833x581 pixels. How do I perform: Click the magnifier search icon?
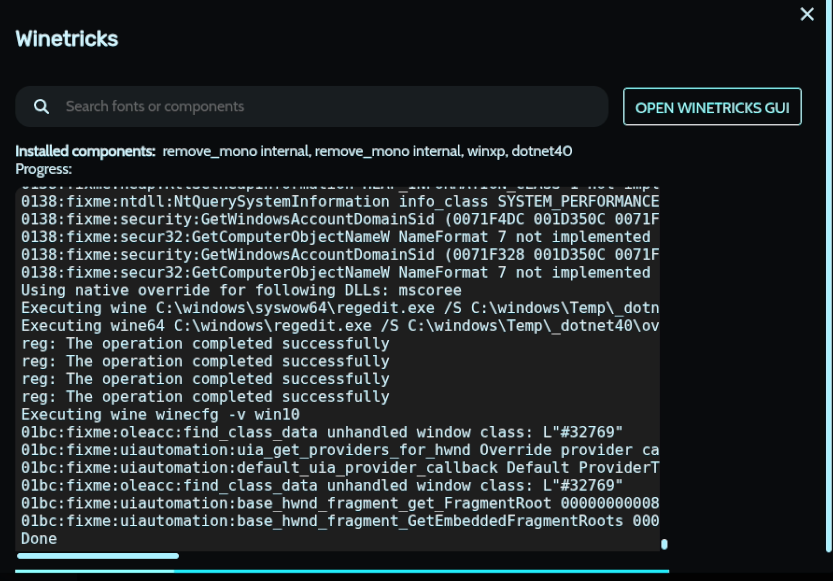tap(42, 106)
